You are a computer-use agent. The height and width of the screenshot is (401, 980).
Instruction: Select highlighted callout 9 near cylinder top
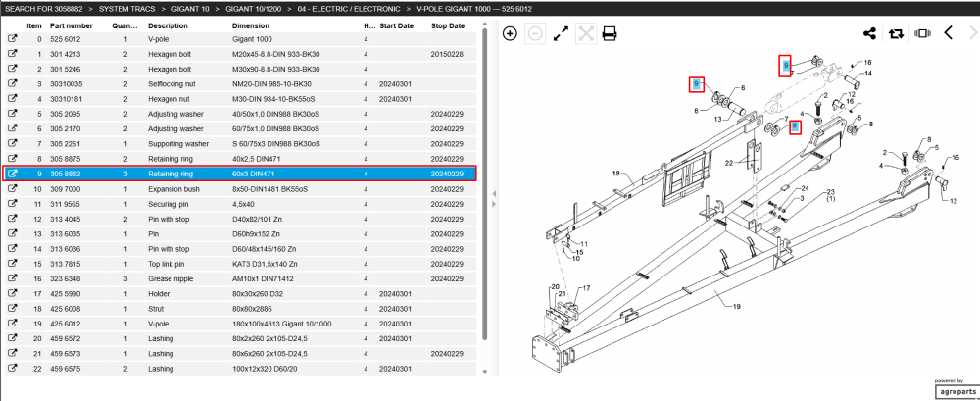(786, 65)
